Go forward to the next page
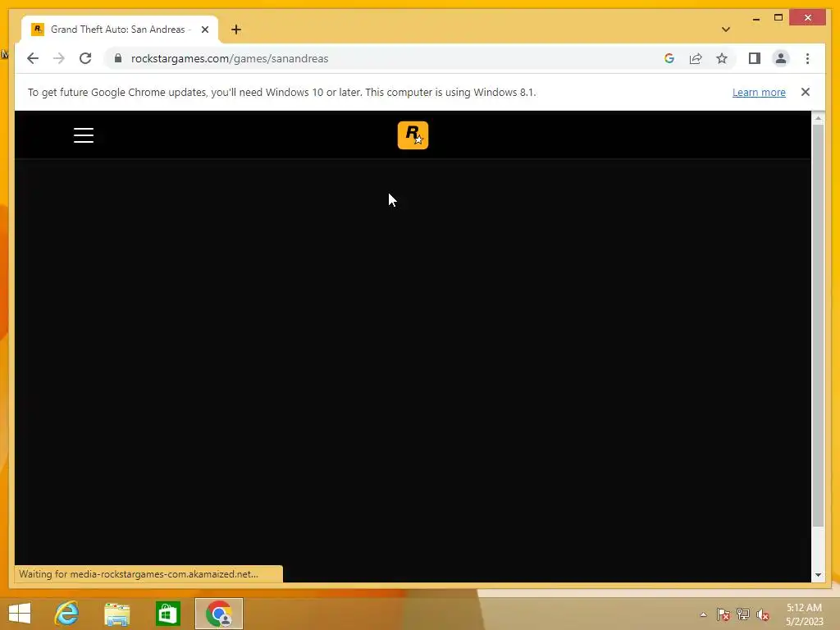Image resolution: width=840 pixels, height=630 pixels. pos(59,58)
